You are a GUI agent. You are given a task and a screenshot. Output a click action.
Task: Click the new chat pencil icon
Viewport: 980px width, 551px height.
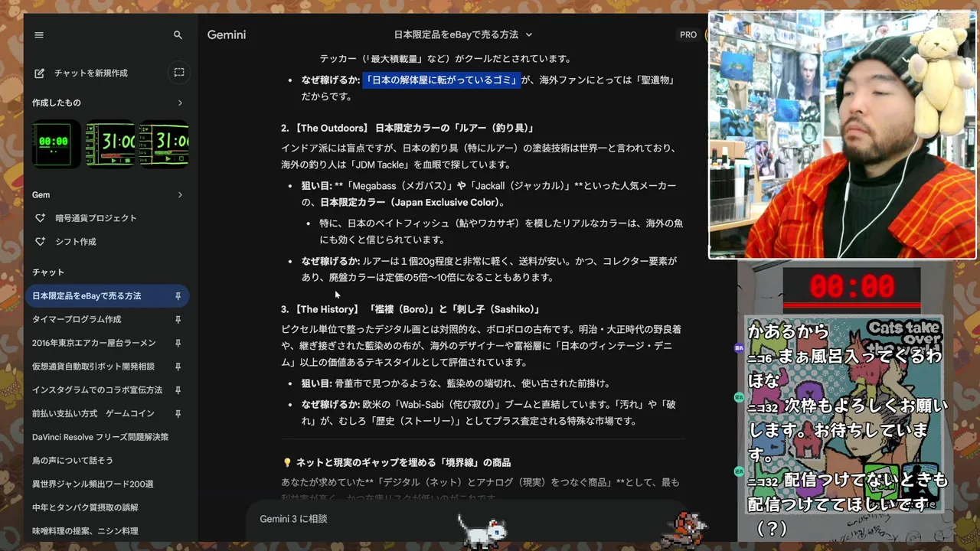point(39,73)
